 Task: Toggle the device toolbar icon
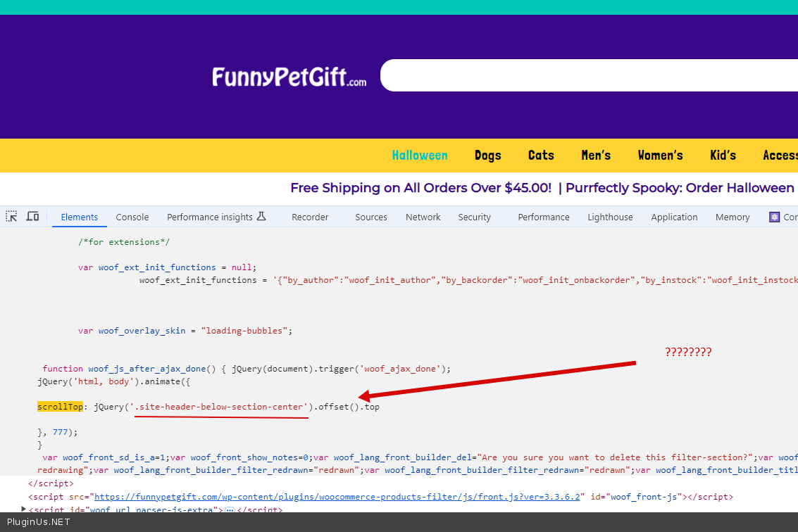coord(32,217)
